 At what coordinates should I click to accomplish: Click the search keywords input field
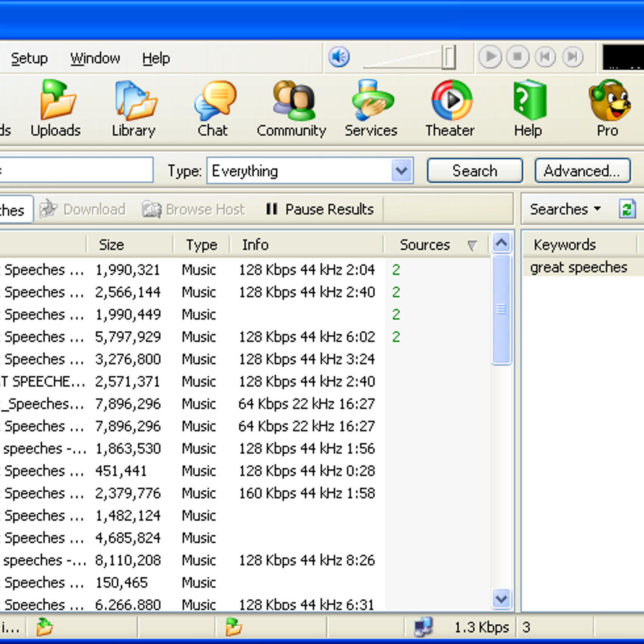click(x=76, y=170)
